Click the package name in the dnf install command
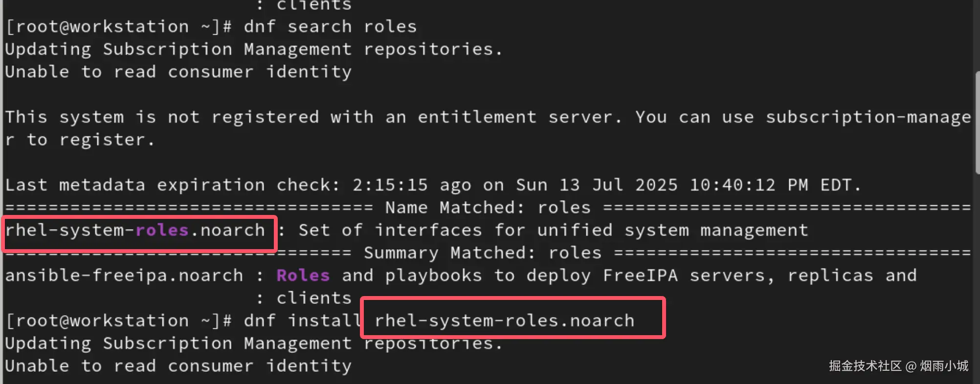Screen dimensions: 980x384 [504, 321]
